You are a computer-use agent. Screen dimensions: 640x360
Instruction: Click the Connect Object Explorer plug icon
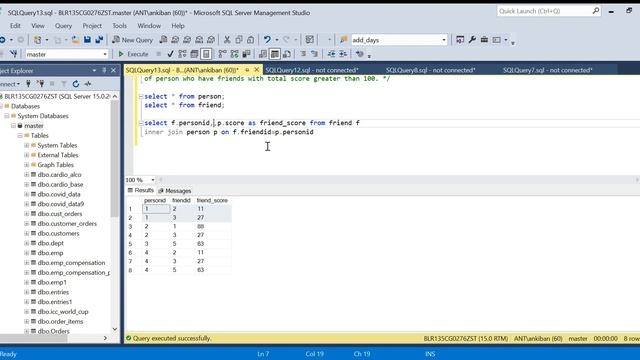click(28, 84)
